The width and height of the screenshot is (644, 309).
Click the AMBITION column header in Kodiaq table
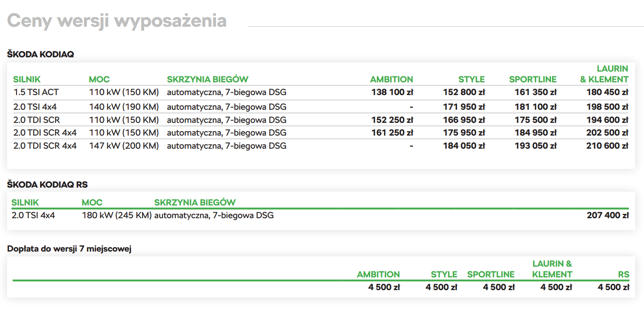coord(391,79)
